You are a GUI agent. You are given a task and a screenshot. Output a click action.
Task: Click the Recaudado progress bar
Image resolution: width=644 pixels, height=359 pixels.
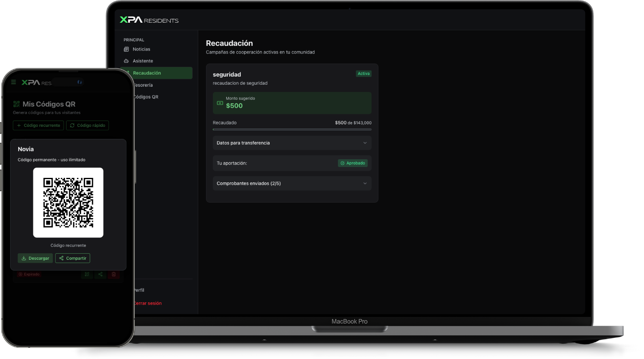click(x=292, y=129)
